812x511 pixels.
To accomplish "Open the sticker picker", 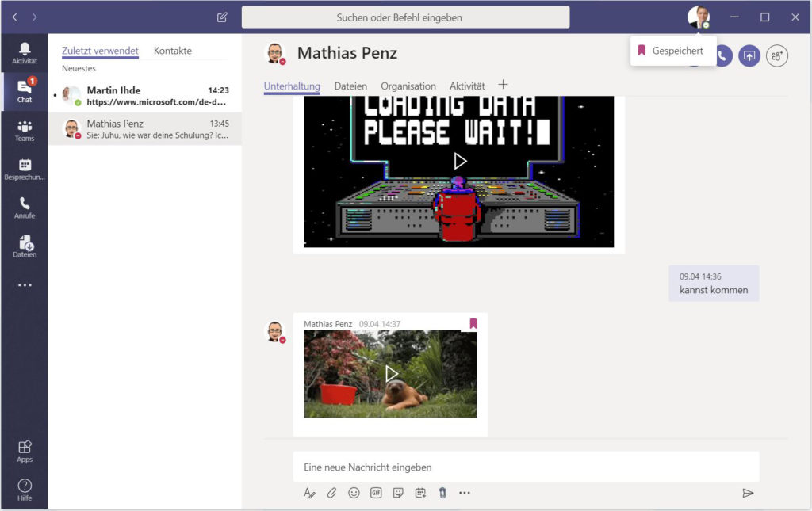I will click(x=398, y=493).
